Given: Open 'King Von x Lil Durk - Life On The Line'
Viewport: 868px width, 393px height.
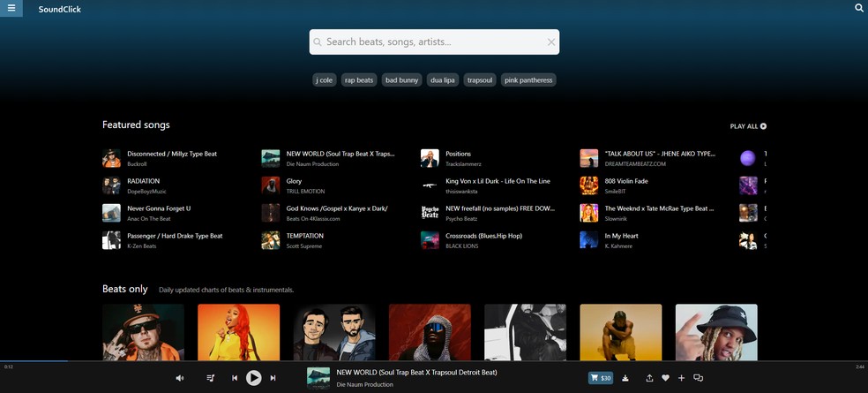Looking at the screenshot, I should click(498, 181).
